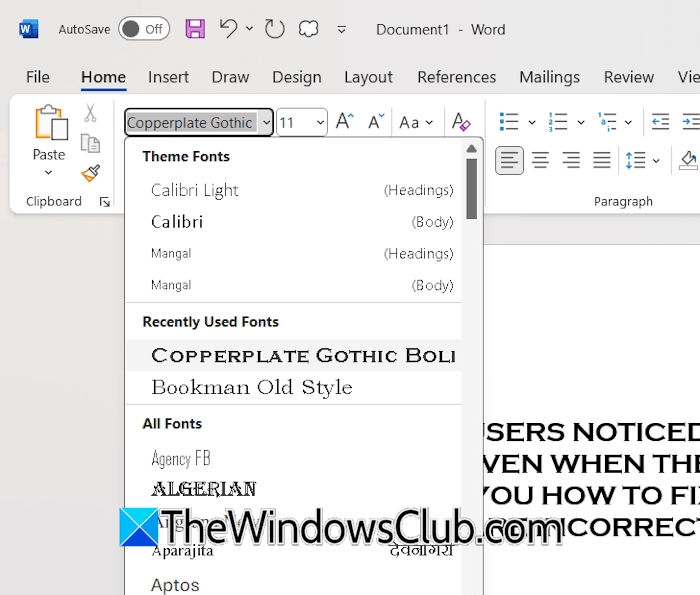Select Agency FB from All Fonts

[294, 458]
